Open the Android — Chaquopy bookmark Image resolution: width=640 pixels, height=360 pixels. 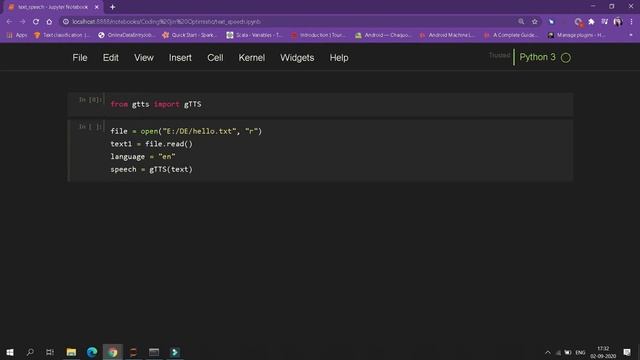(382, 36)
